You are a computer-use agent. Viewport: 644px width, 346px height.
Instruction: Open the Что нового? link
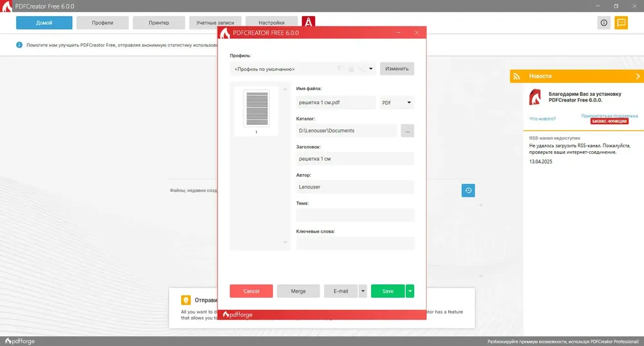click(x=542, y=119)
